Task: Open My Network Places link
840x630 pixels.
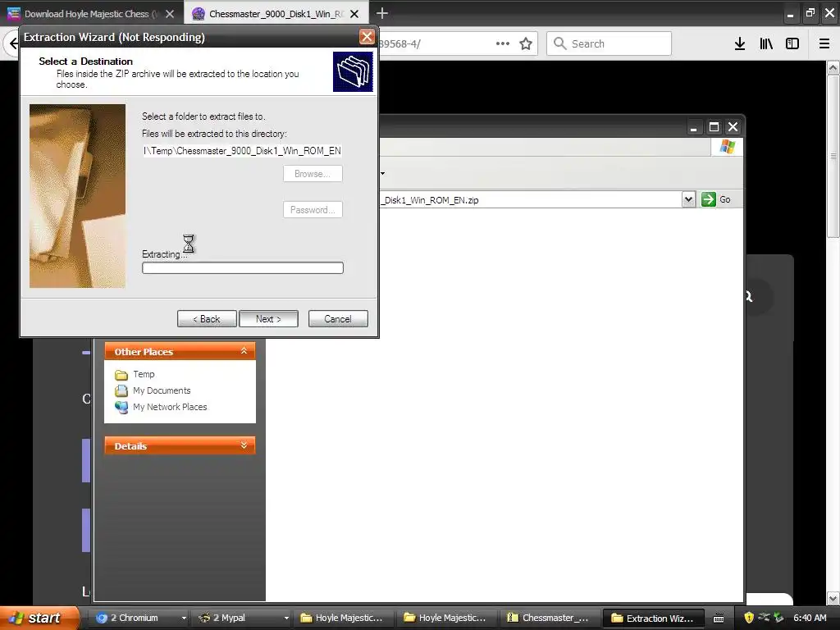Action: pos(170,407)
